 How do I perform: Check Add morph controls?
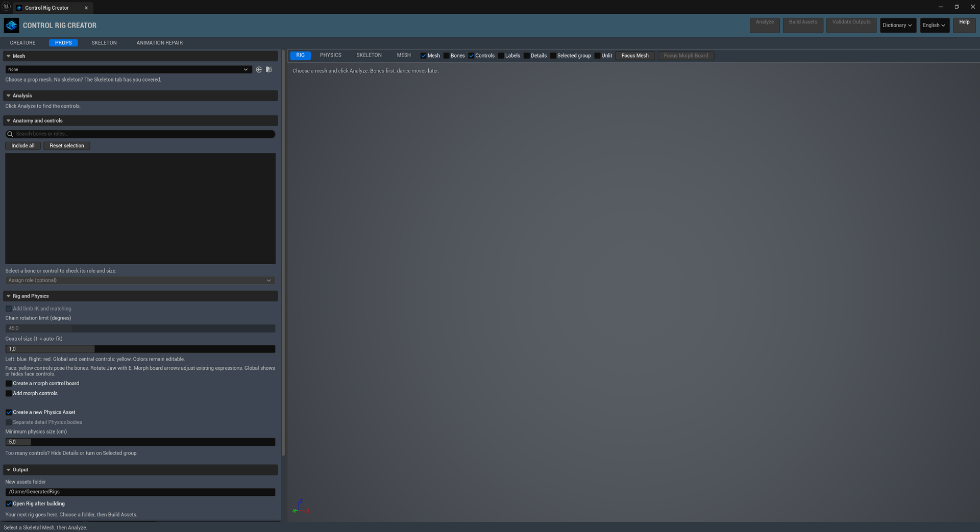tap(9, 394)
